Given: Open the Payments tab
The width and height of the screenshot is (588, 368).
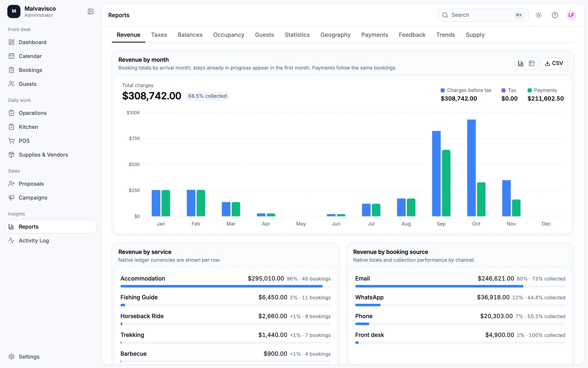Looking at the screenshot, I should (x=375, y=35).
